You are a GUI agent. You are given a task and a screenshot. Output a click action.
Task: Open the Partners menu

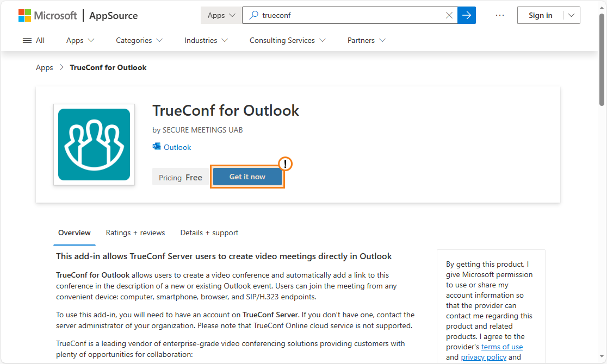367,40
